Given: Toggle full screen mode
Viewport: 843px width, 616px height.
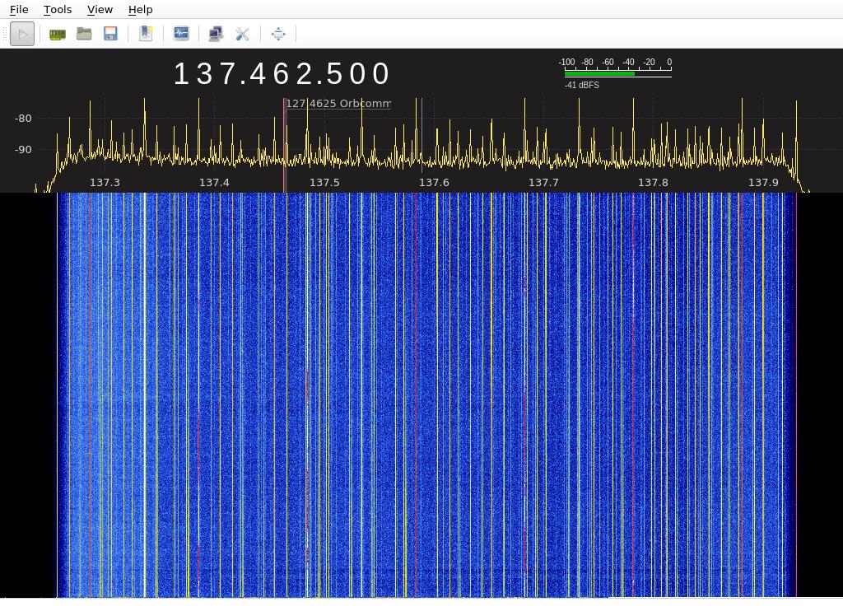Looking at the screenshot, I should pyautogui.click(x=277, y=34).
